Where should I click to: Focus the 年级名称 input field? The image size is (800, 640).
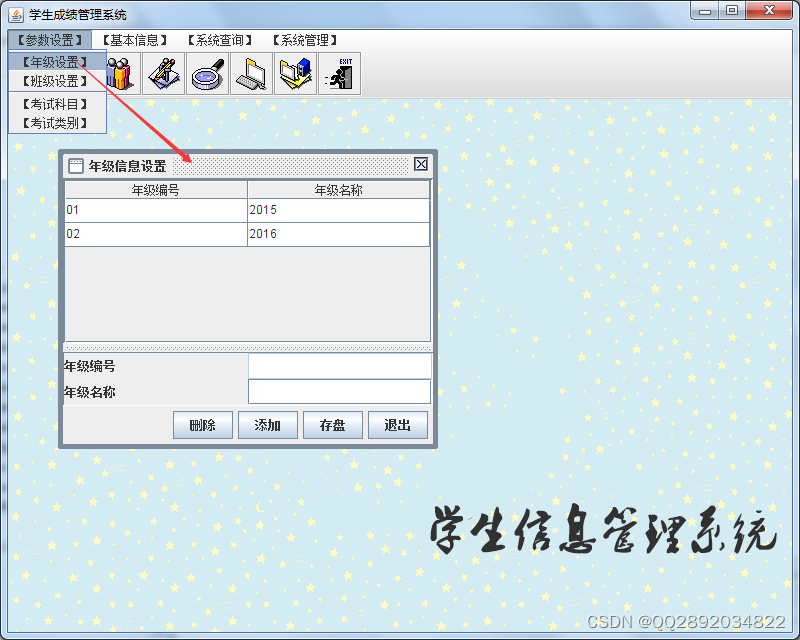tap(340, 392)
